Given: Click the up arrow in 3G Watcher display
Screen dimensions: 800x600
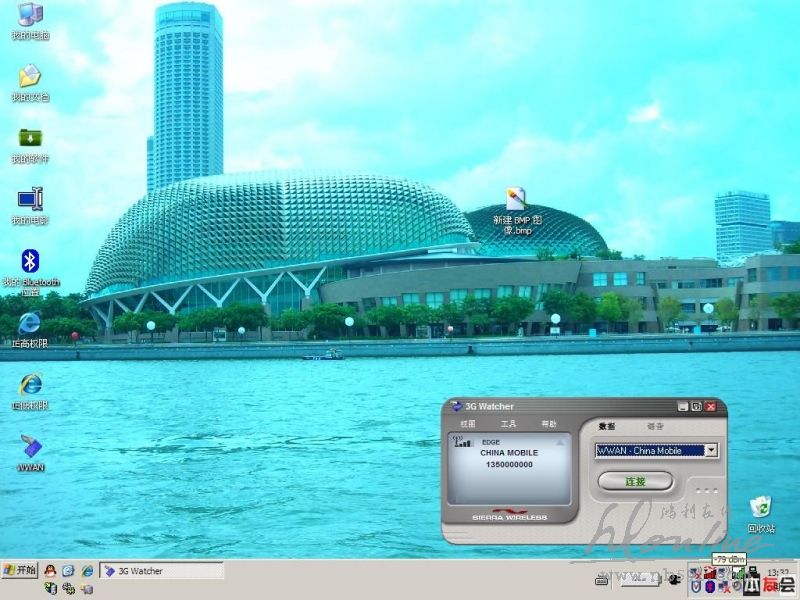Looking at the screenshot, I should 561,441.
